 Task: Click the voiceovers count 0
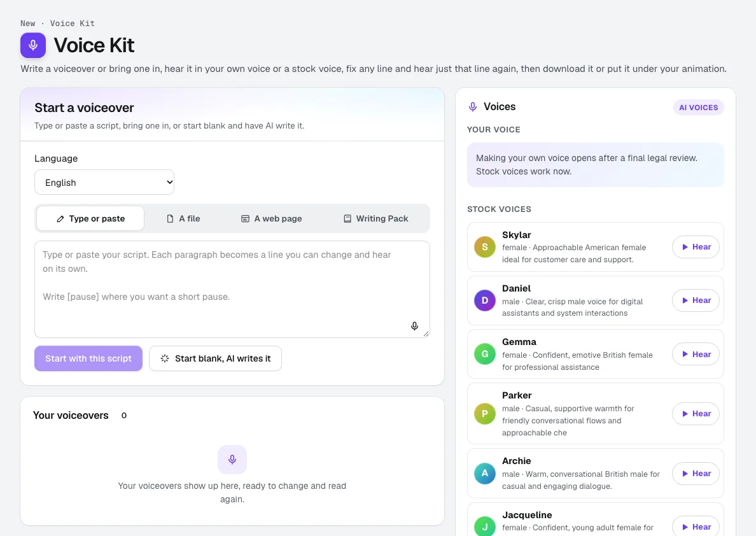pos(124,416)
